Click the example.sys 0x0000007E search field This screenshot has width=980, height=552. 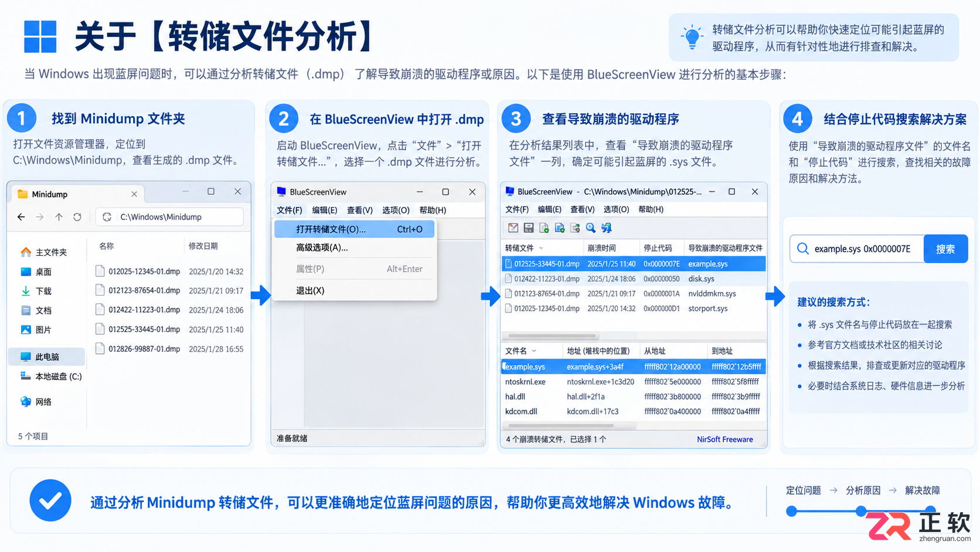(x=857, y=249)
